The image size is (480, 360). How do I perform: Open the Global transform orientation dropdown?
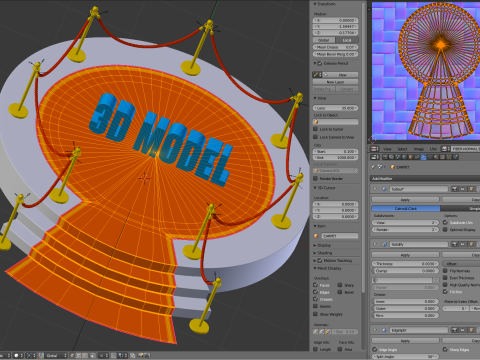pos(56,356)
